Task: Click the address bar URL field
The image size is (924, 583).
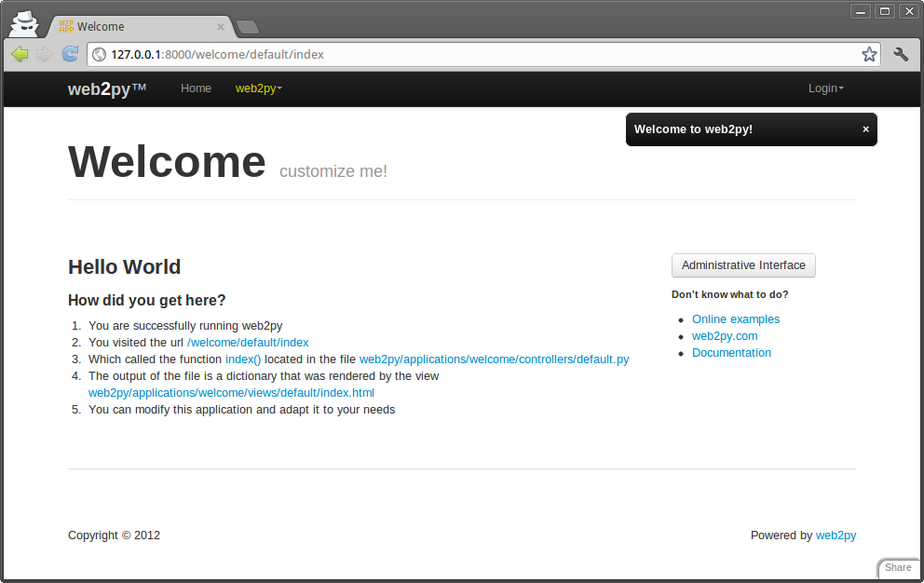Action: 483,54
